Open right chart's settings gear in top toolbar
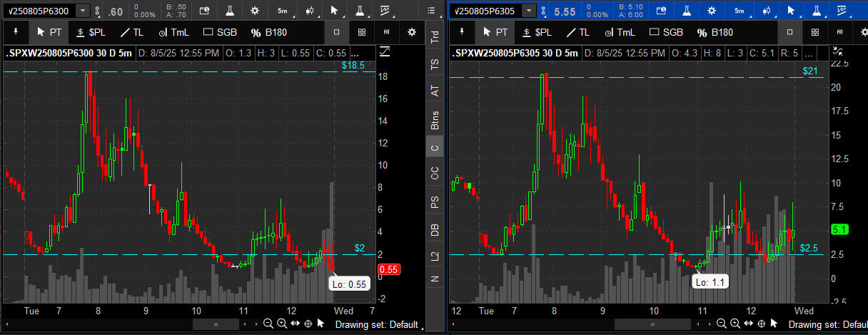Image resolution: width=868 pixels, height=335 pixels. 710,11
